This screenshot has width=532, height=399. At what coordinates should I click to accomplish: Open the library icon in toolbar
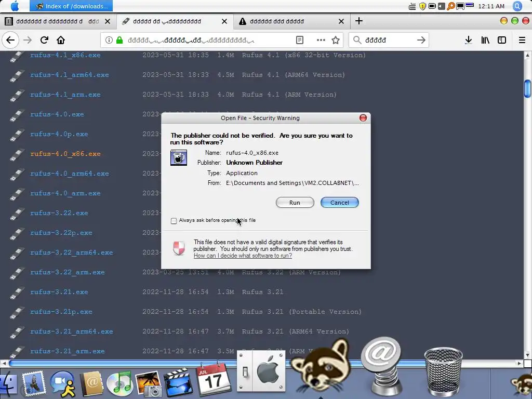(x=485, y=40)
